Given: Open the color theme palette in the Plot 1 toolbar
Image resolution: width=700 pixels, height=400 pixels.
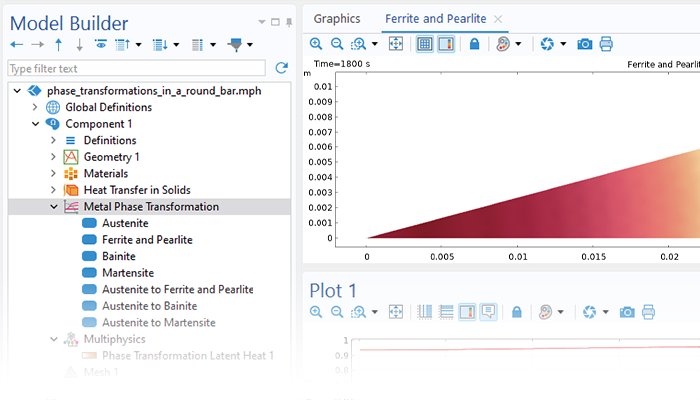Looking at the screenshot, I should click(x=546, y=312).
